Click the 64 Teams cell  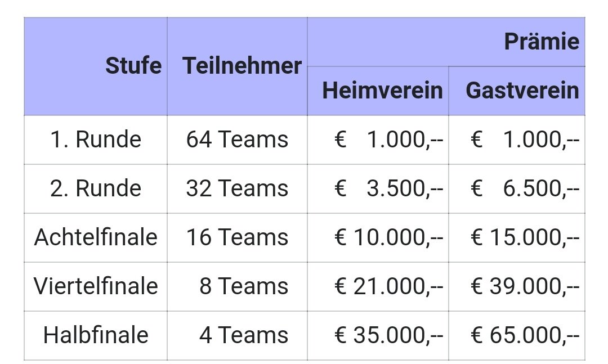point(238,140)
